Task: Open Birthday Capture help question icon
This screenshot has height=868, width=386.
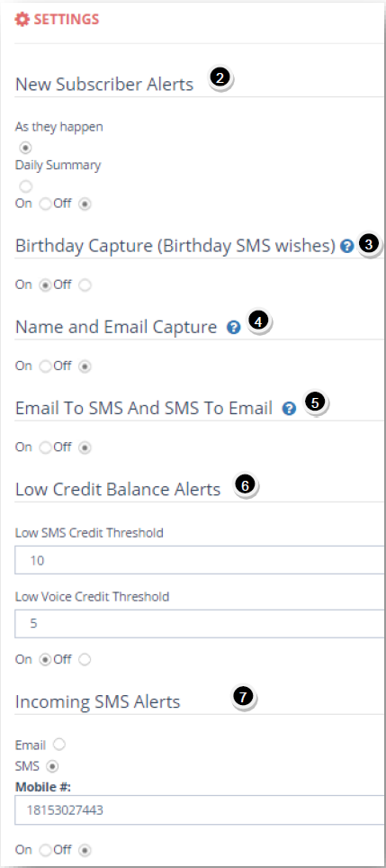Action: click(x=346, y=246)
